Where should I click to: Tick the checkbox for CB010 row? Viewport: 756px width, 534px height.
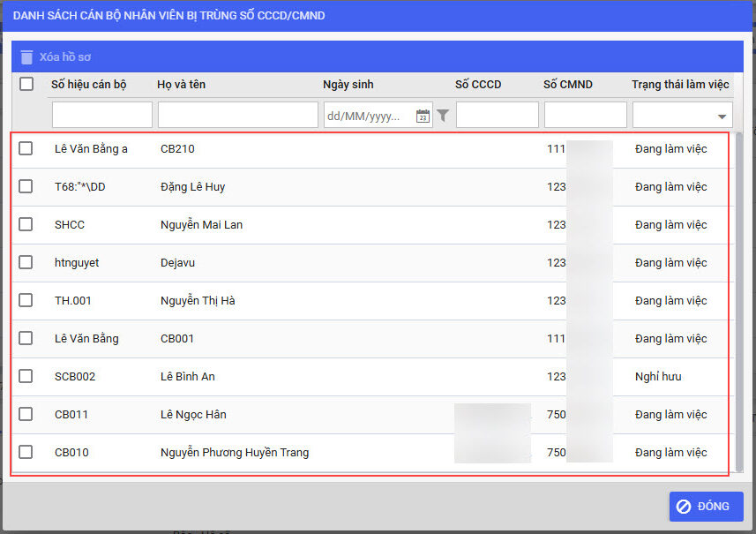[x=26, y=452]
